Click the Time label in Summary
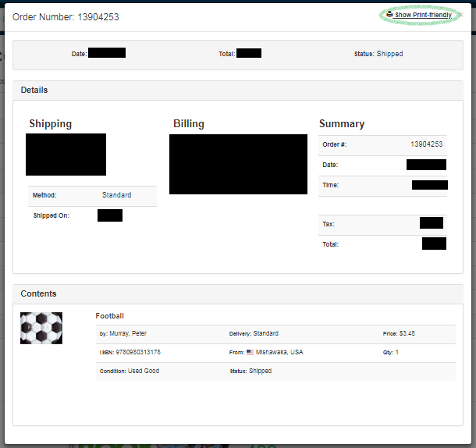Screen dimensions: 476x448 (x=331, y=185)
